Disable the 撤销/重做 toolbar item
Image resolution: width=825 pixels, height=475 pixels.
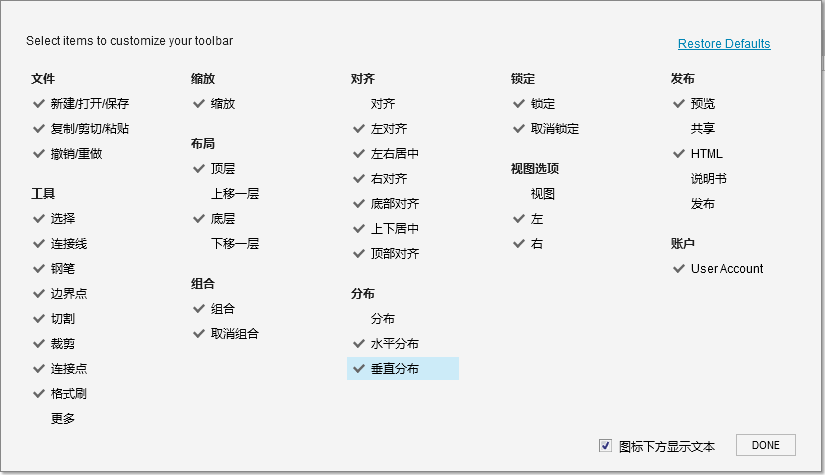[x=76, y=154]
